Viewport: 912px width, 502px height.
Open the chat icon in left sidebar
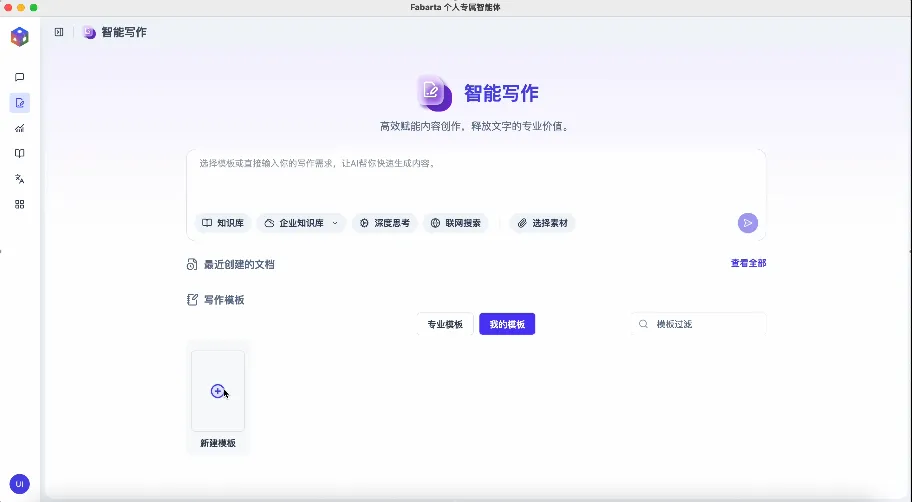19,77
